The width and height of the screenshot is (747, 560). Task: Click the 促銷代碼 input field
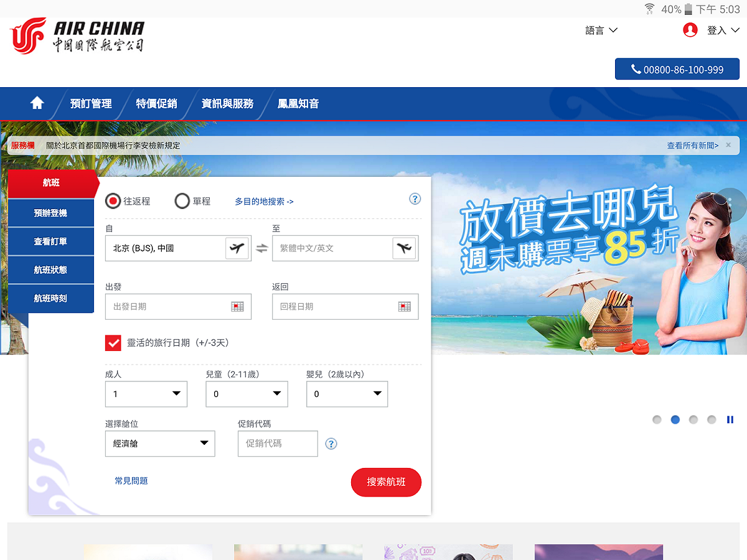(278, 444)
